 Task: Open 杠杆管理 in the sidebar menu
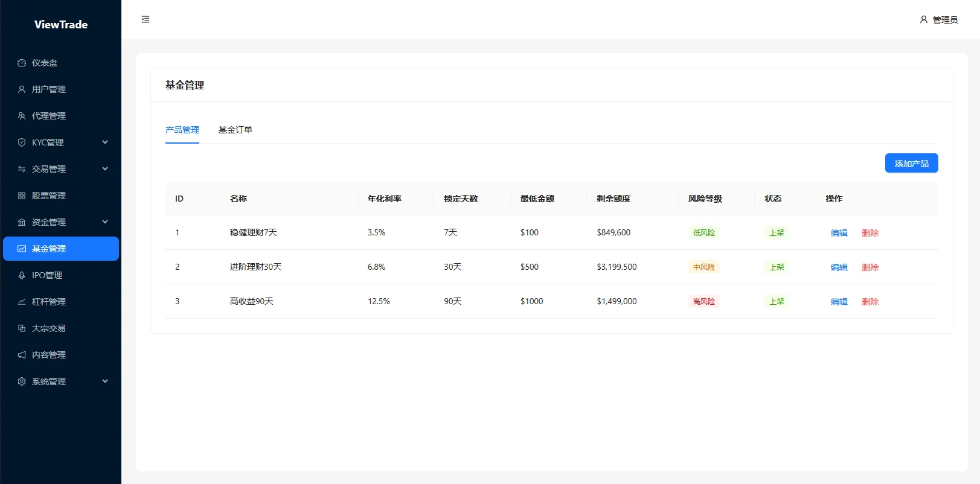[x=61, y=302]
